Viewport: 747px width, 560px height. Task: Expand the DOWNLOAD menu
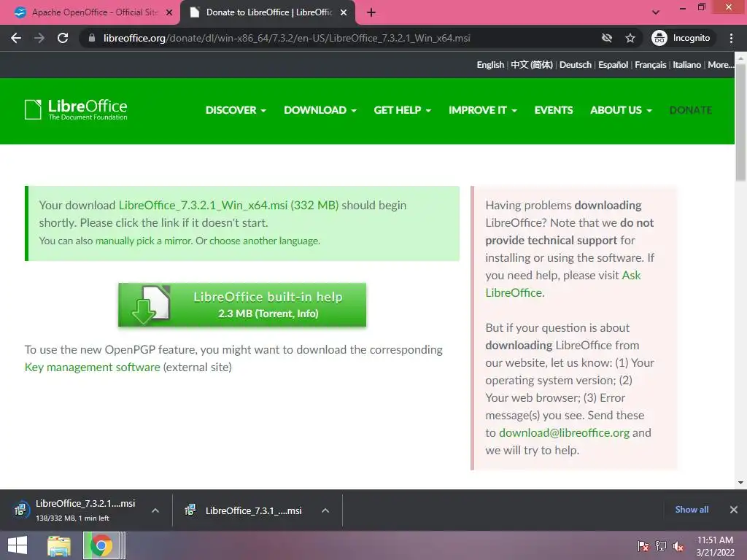pos(320,110)
